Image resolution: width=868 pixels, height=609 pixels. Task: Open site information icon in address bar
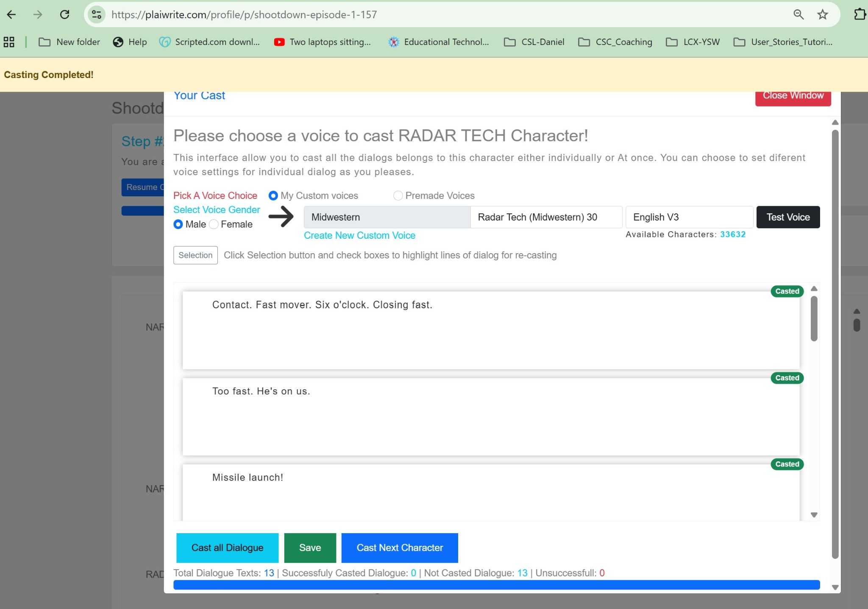(97, 14)
